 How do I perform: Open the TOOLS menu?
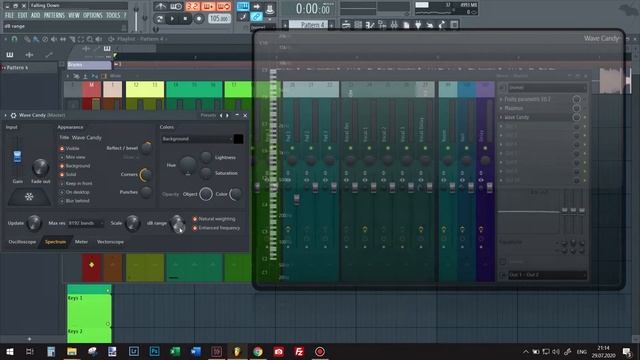[113, 16]
